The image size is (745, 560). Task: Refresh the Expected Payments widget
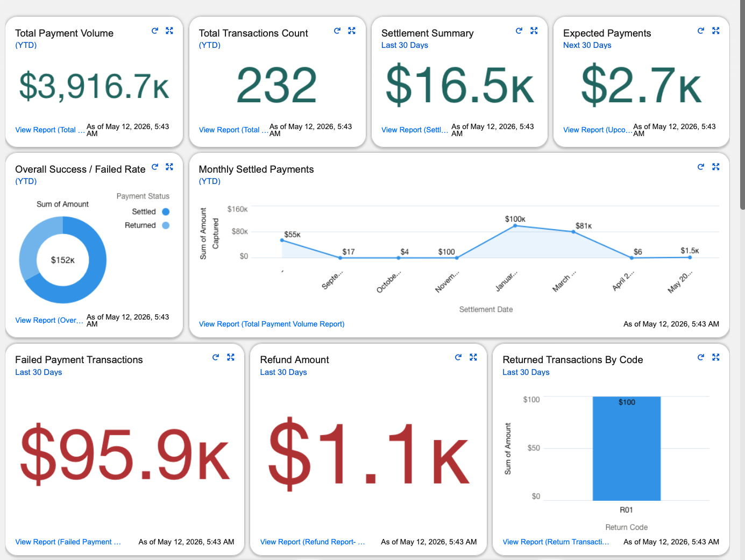pyautogui.click(x=701, y=31)
